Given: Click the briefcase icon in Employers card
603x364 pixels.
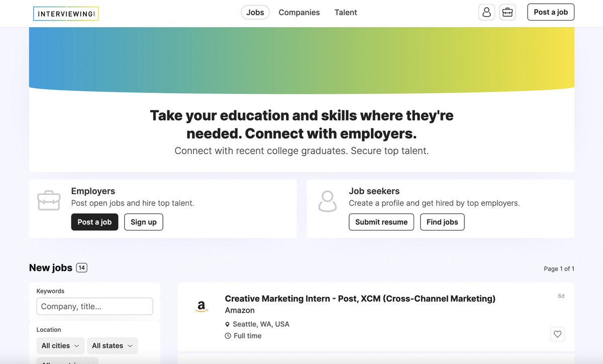Looking at the screenshot, I should 49,201.
